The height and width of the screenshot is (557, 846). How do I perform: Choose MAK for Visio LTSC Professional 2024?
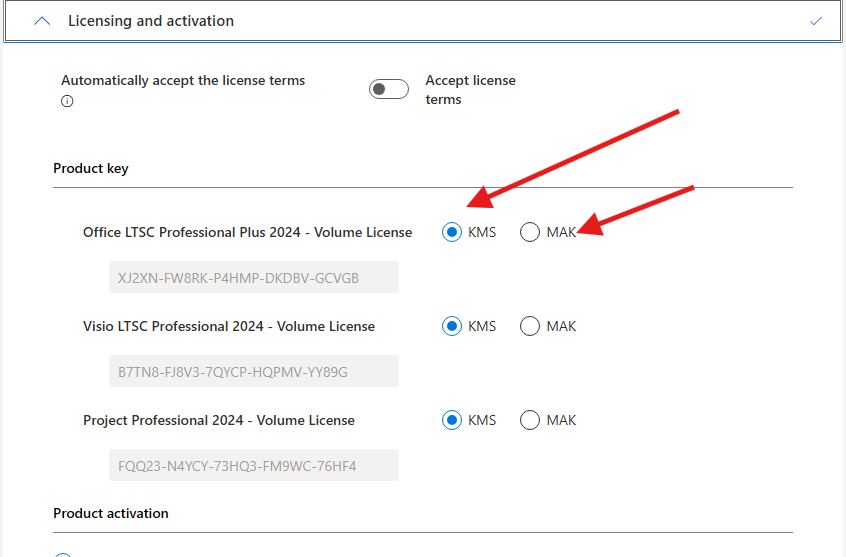pyautogui.click(x=530, y=326)
